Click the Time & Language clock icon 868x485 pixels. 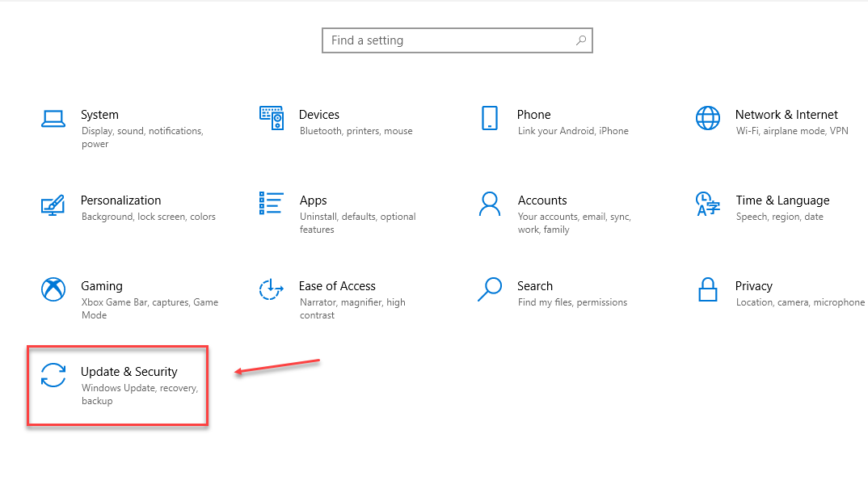pyautogui.click(x=707, y=204)
